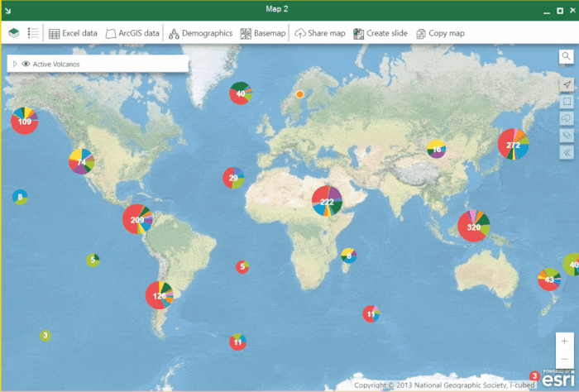Toggle visibility of Active Volcanos layer
This screenshot has height=392, width=579.
click(x=26, y=64)
